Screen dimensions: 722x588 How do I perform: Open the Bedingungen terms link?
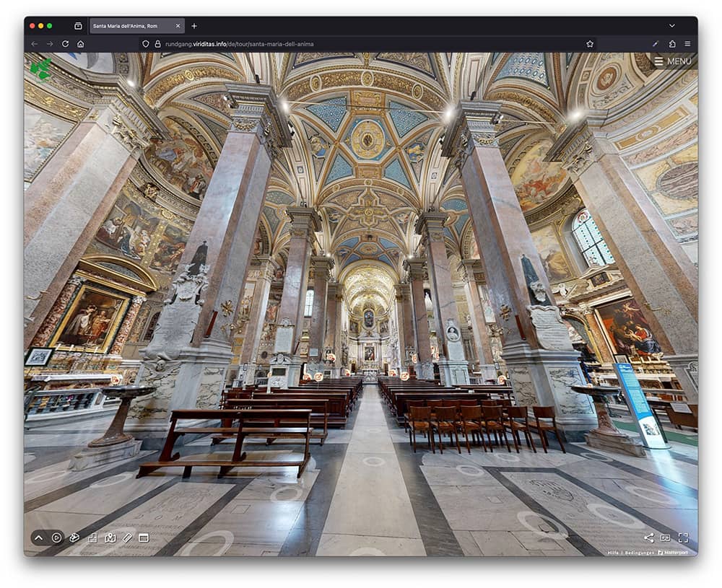(640, 553)
